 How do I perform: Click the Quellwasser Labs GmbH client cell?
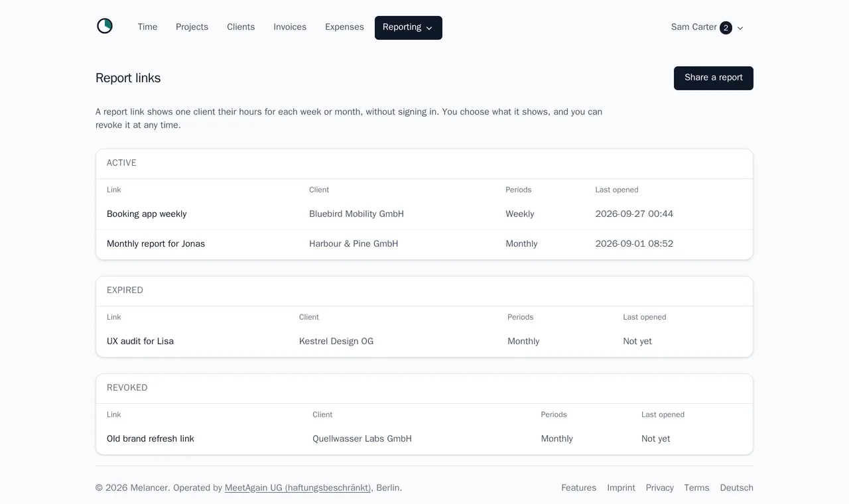362,439
